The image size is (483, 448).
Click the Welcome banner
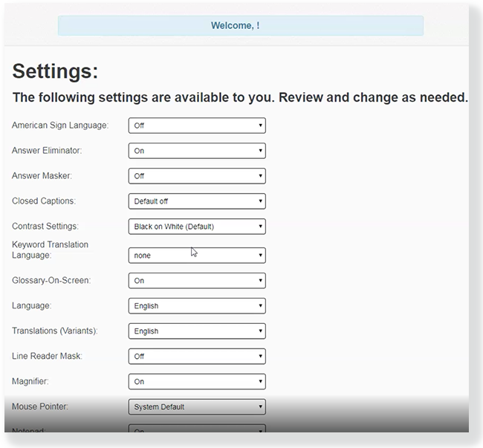click(240, 26)
